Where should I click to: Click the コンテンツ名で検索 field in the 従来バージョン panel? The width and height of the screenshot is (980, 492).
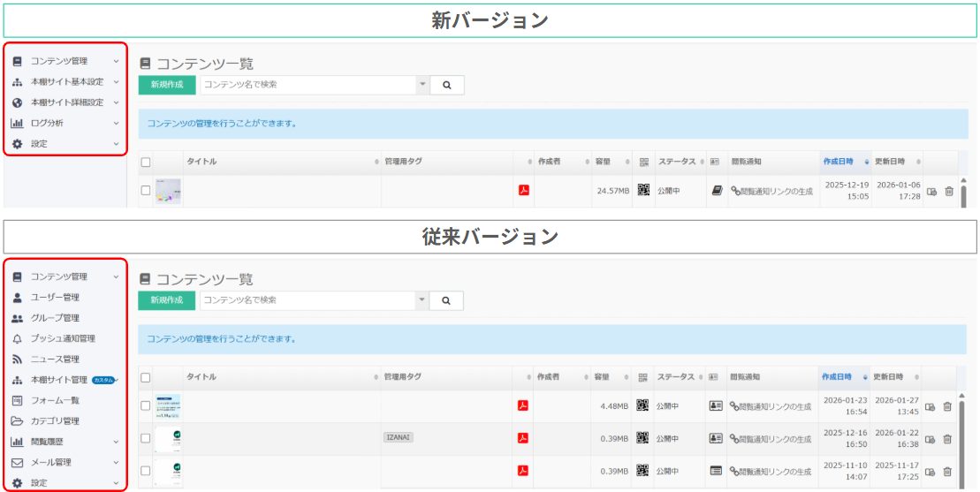click(x=307, y=300)
